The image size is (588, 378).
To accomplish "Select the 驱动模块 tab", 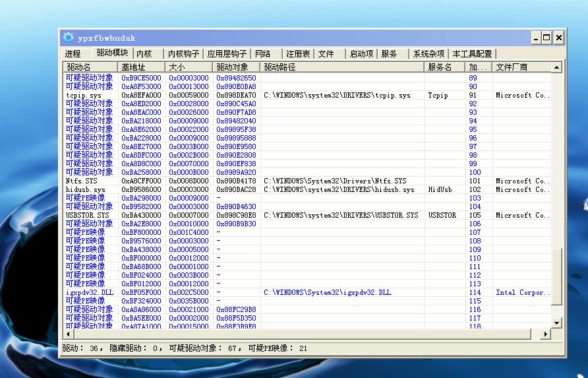I will [x=112, y=53].
